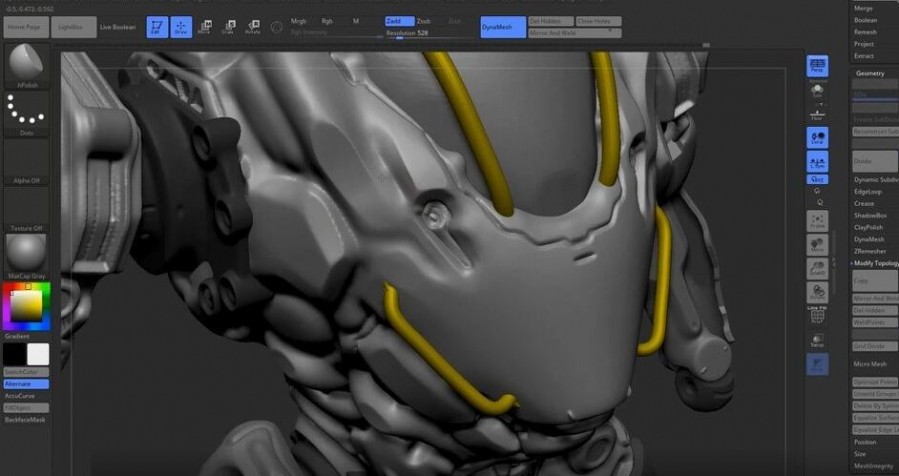
Task: Collapse the Geometry palette header
Action: [x=870, y=73]
